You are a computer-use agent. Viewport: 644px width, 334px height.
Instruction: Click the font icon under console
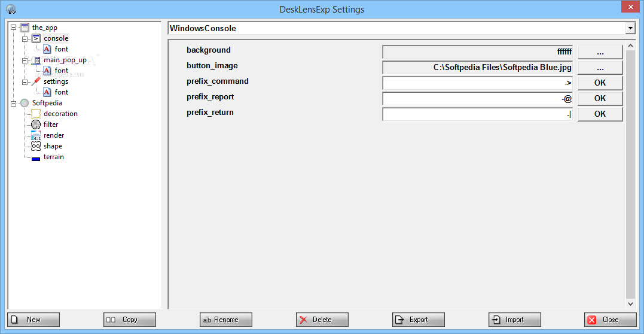tap(47, 49)
